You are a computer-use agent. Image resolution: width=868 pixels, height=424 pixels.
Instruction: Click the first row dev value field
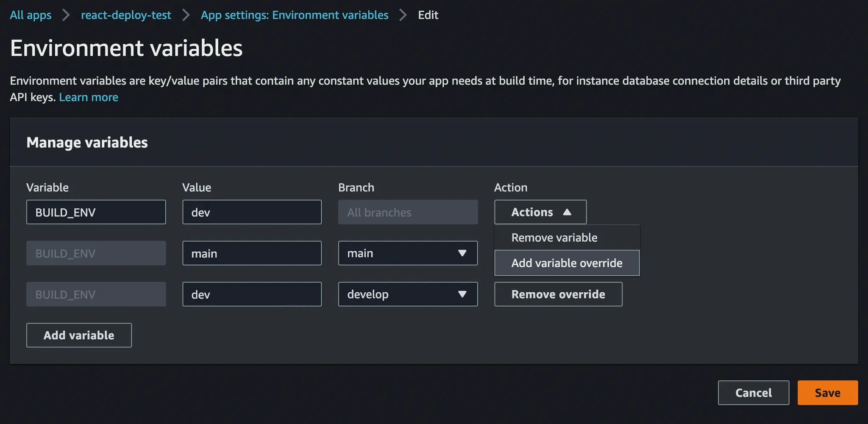252,212
